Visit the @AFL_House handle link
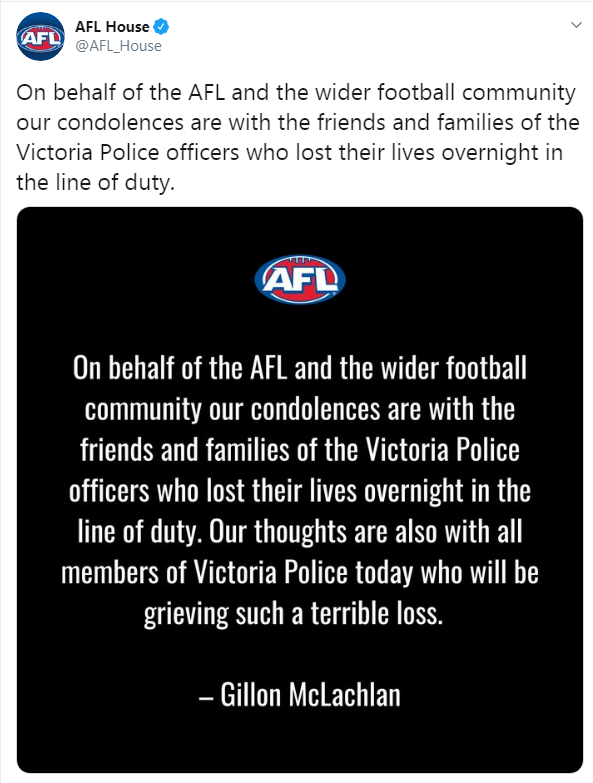The image size is (593, 783). 118,46
